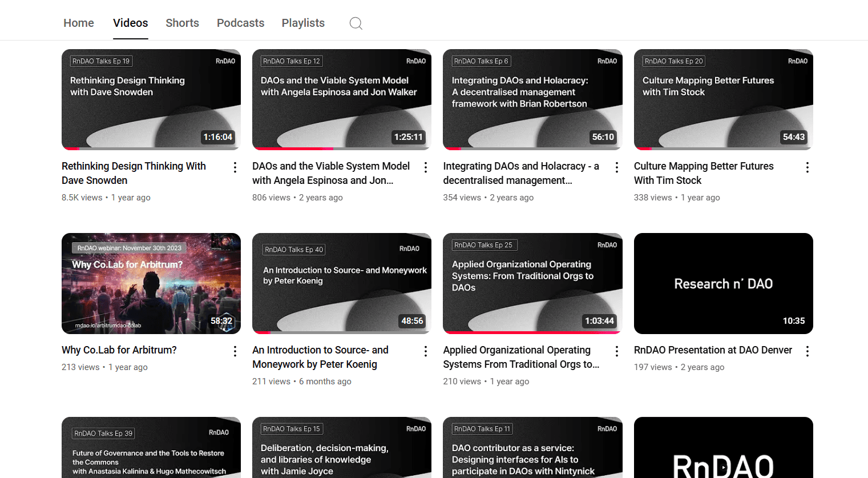This screenshot has width=868, height=478.
Task: Switch to the Home tab
Action: 79,23
